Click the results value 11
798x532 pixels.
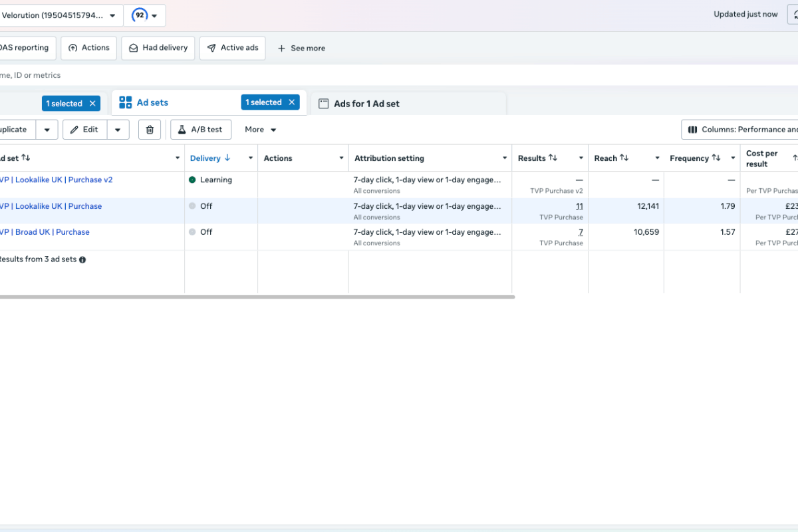tap(579, 206)
